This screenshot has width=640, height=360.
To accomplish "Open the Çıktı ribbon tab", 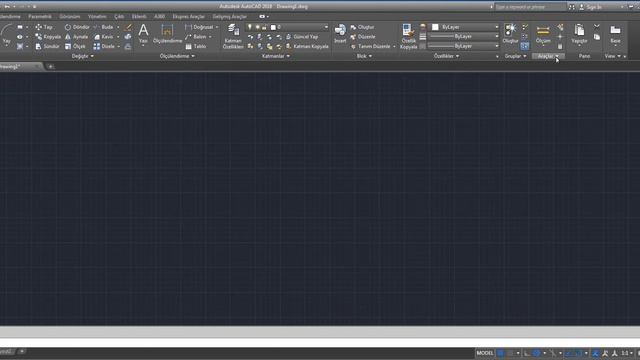I will pyautogui.click(x=119, y=17).
